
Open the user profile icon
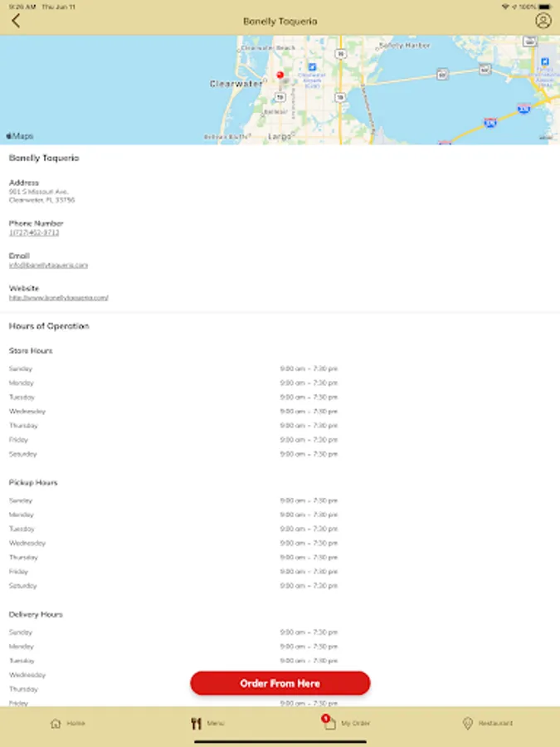click(x=543, y=21)
